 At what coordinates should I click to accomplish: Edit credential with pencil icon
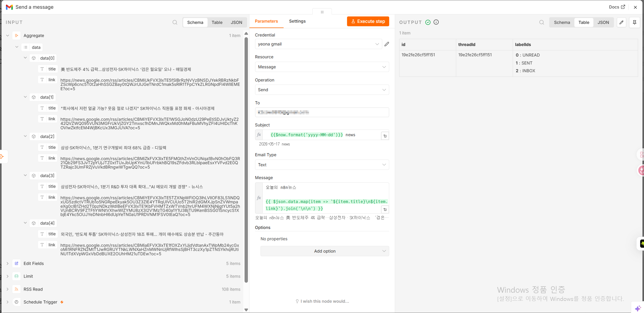(387, 44)
